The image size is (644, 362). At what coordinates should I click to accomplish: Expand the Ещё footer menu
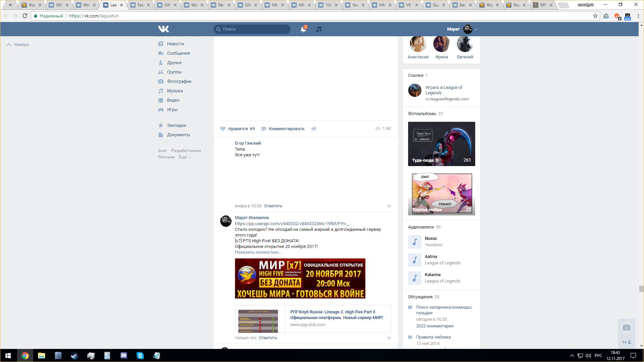point(185,157)
